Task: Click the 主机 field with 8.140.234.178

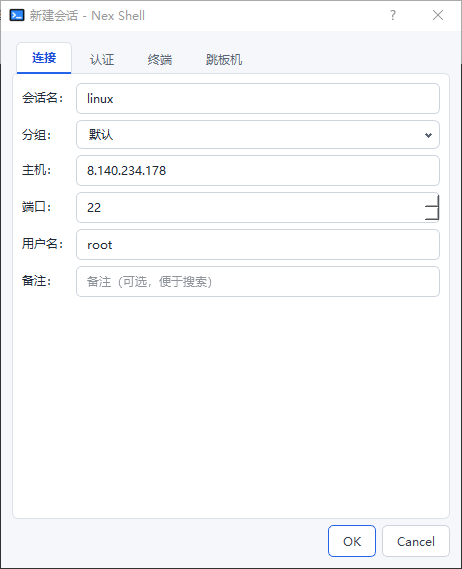Action: click(258, 171)
